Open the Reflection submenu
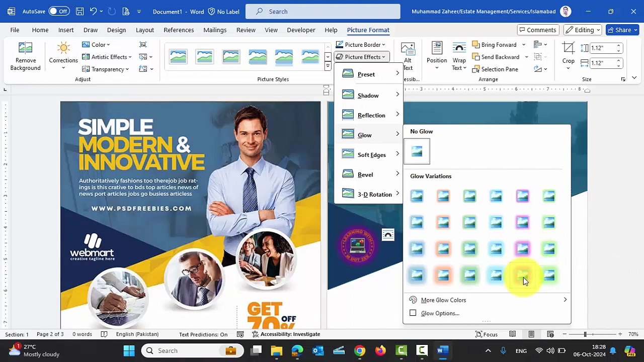The image size is (644, 362). coord(369,115)
